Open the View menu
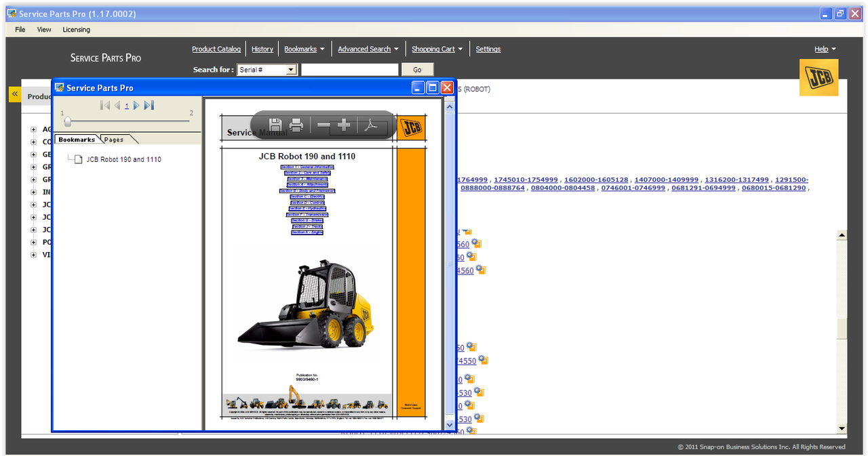 point(44,30)
